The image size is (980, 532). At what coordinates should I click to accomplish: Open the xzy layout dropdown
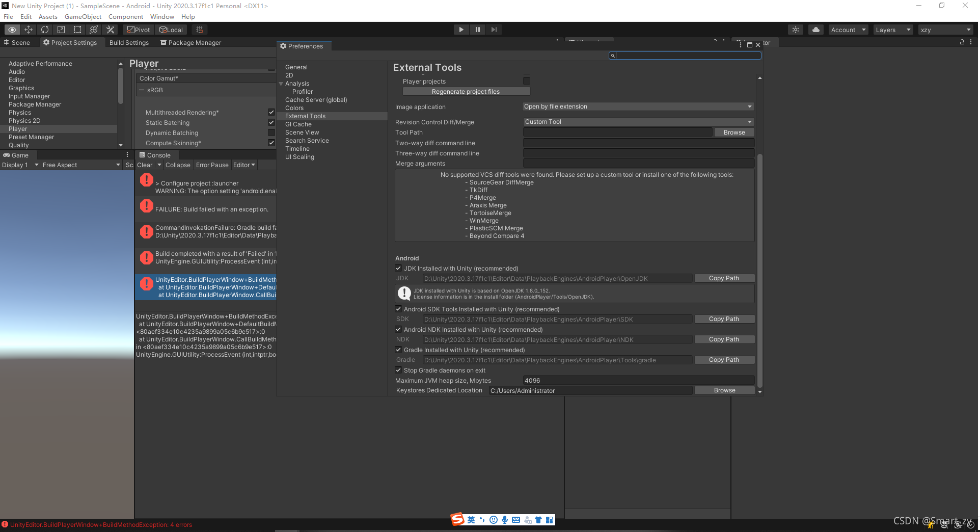(x=946, y=30)
